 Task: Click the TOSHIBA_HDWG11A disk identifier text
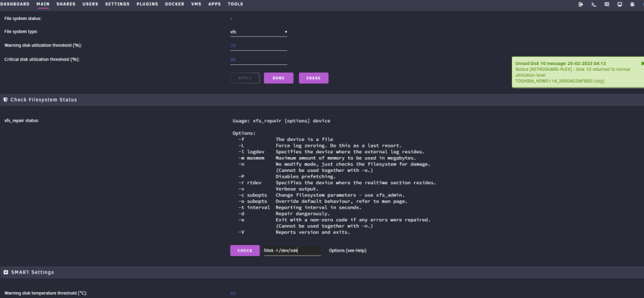click(560, 81)
